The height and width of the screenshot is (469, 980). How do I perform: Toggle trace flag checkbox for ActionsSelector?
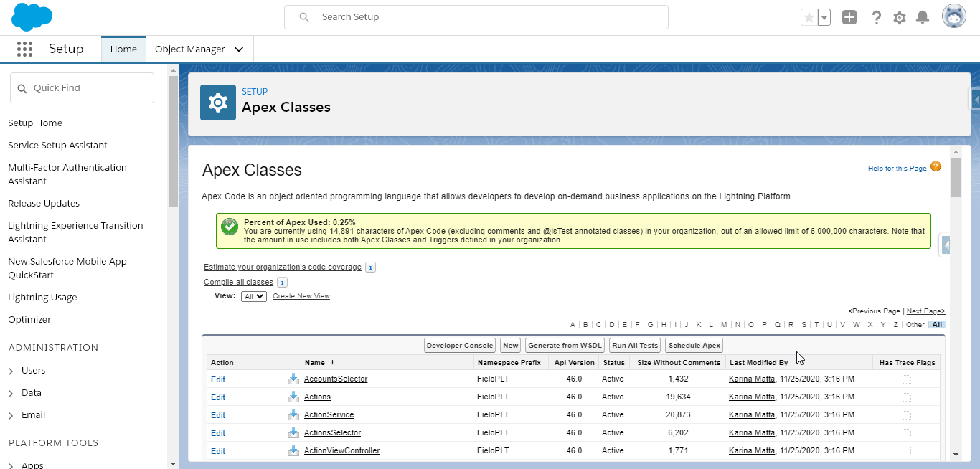click(907, 432)
